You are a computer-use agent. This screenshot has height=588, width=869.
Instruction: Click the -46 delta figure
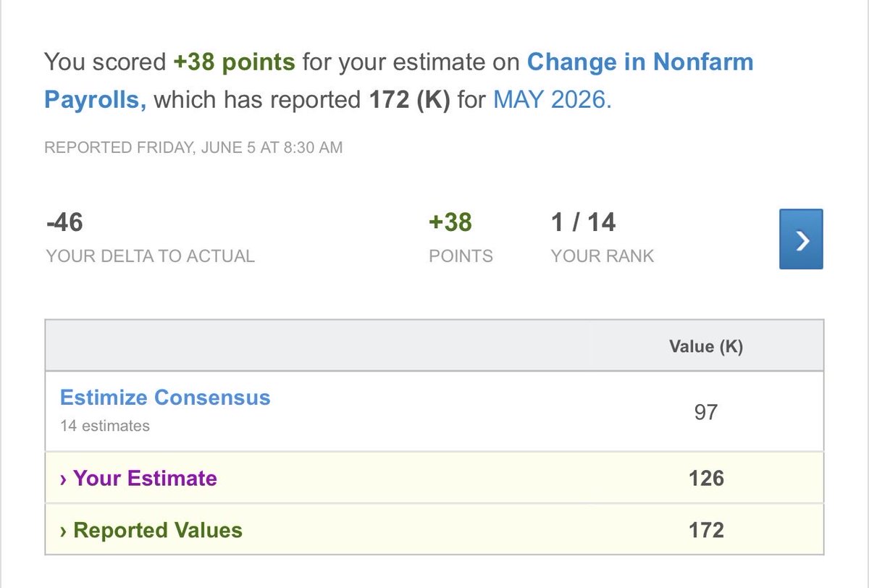(x=64, y=222)
